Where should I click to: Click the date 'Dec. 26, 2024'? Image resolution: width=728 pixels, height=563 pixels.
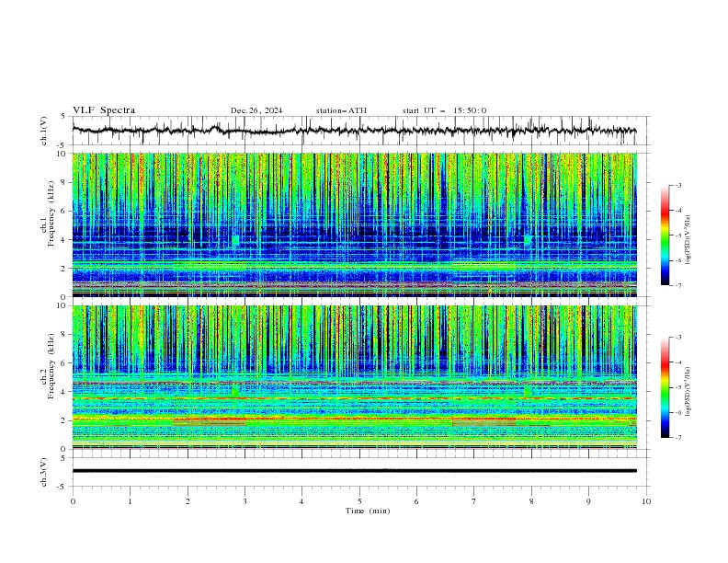256,110
